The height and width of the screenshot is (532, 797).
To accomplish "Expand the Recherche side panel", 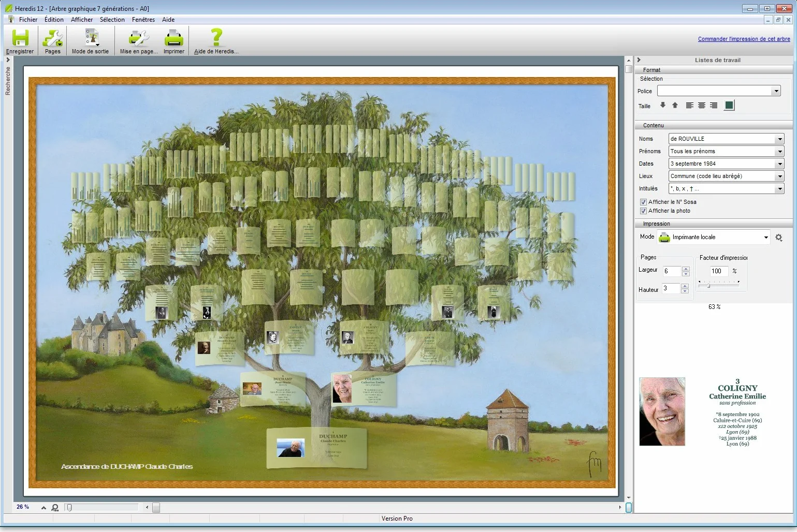I will coord(8,60).
